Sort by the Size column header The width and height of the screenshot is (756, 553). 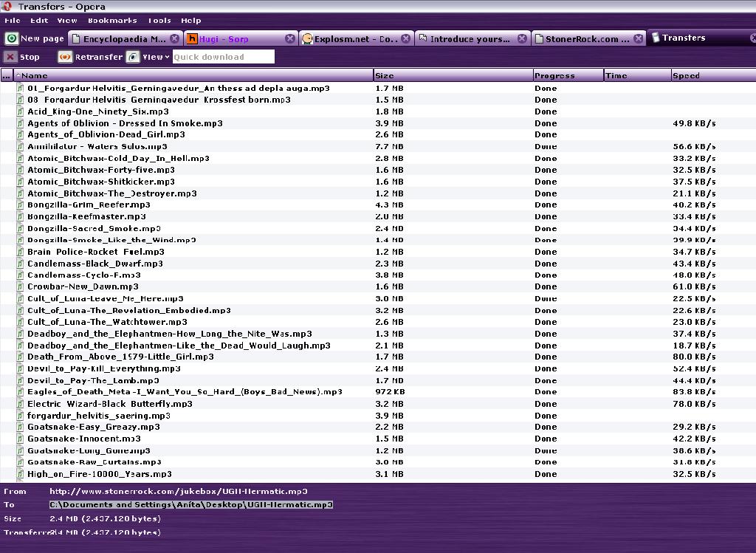click(453, 75)
